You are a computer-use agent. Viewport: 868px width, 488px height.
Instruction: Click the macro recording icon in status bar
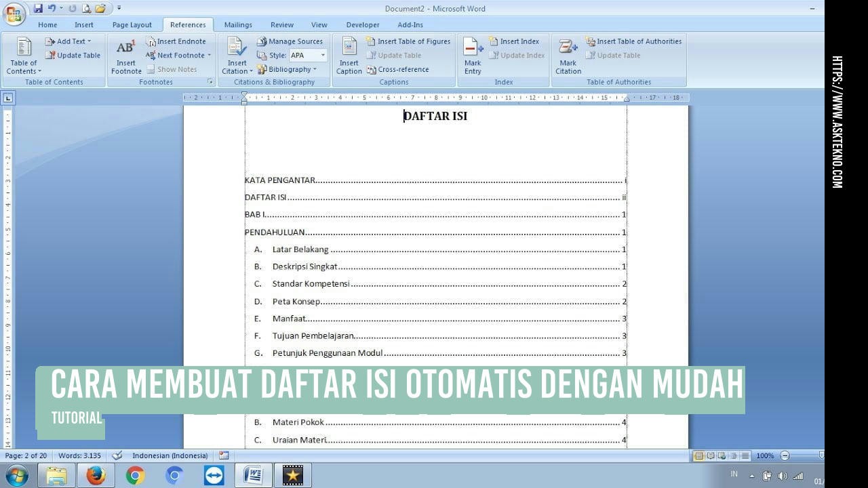tap(224, 455)
